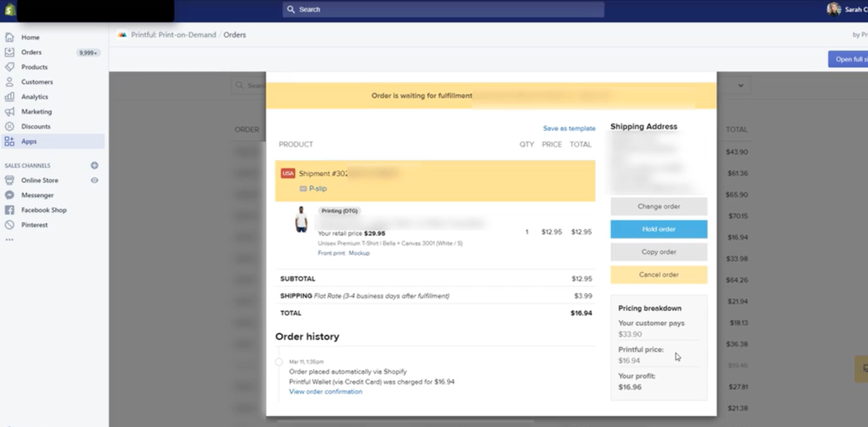
Task: Click the Printful app logo icon
Action: (122, 35)
